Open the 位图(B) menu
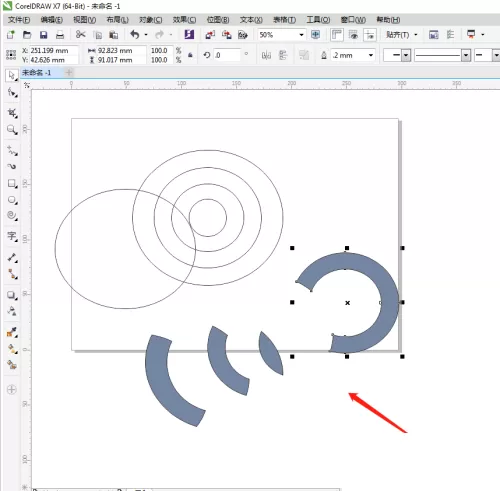 tap(218, 20)
